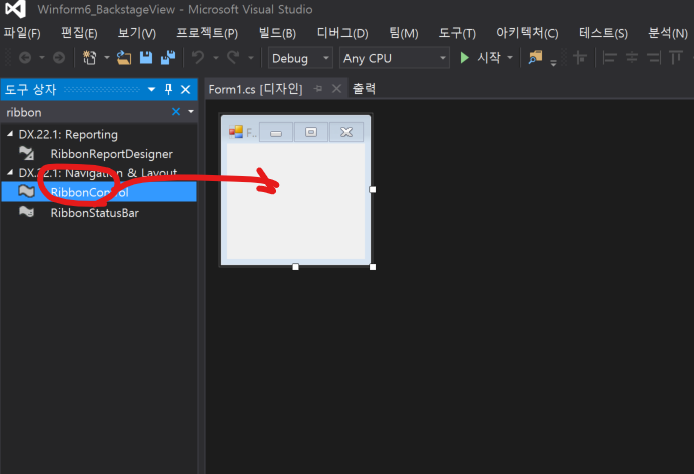694x474 pixels.
Task: Click the Align Lefts toolbar icon
Action: point(610,58)
